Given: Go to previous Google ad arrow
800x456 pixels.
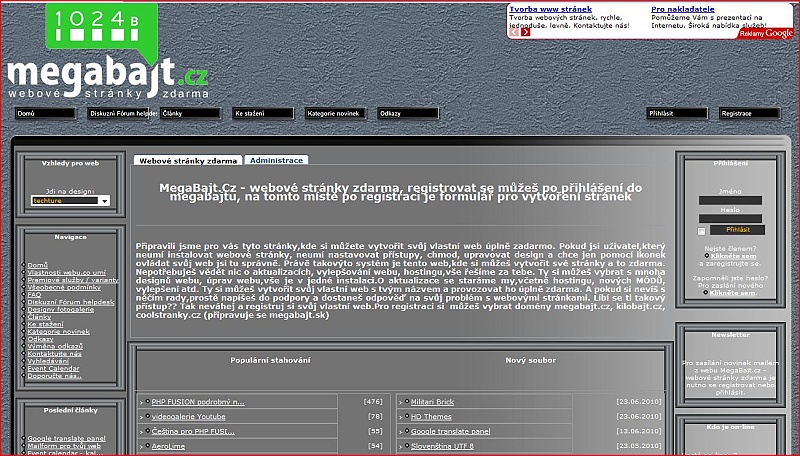Looking at the screenshot, I should click(514, 32).
